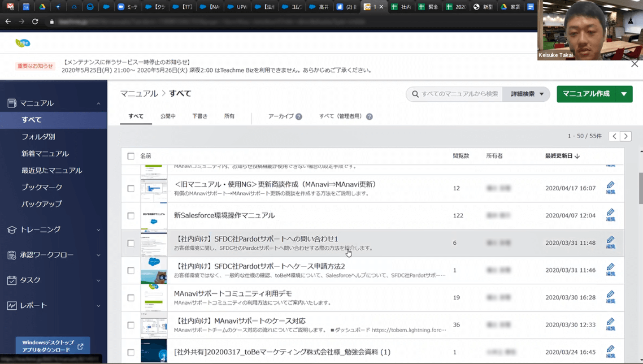
Task: Reload the page with browser refresh icon
Action: (x=35, y=22)
